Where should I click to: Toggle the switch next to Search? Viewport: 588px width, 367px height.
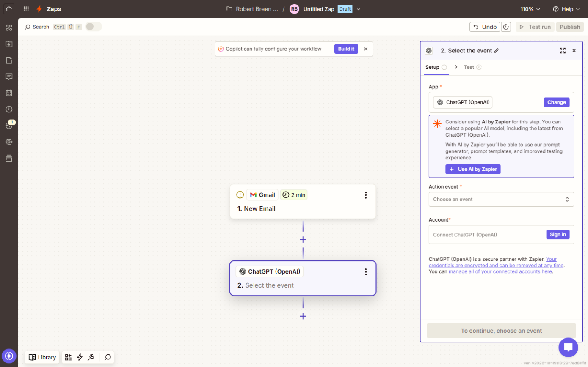click(94, 27)
